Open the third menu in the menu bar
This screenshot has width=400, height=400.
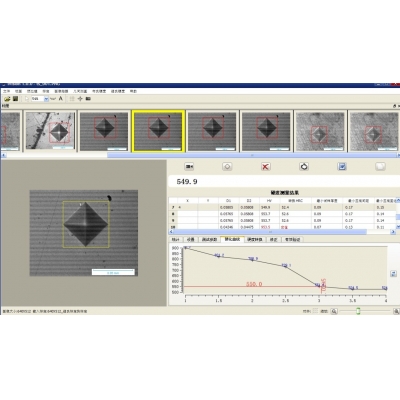point(32,91)
